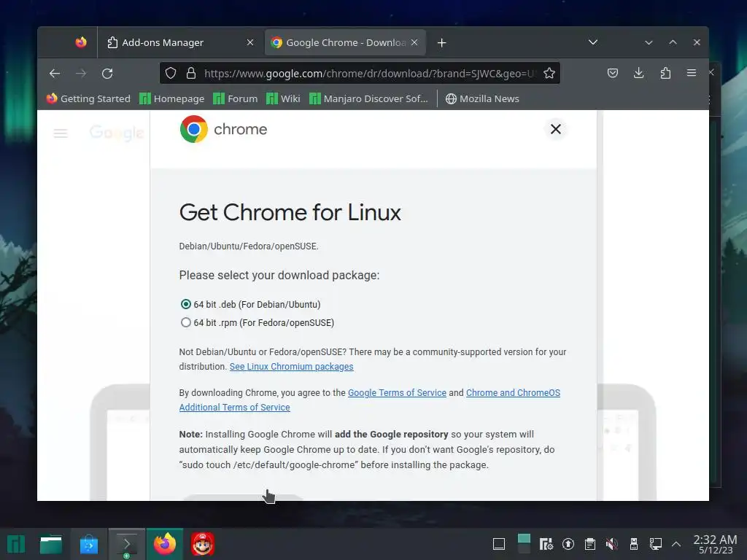Open the extensions puzzle icon
This screenshot has height=560, width=747.
point(665,73)
